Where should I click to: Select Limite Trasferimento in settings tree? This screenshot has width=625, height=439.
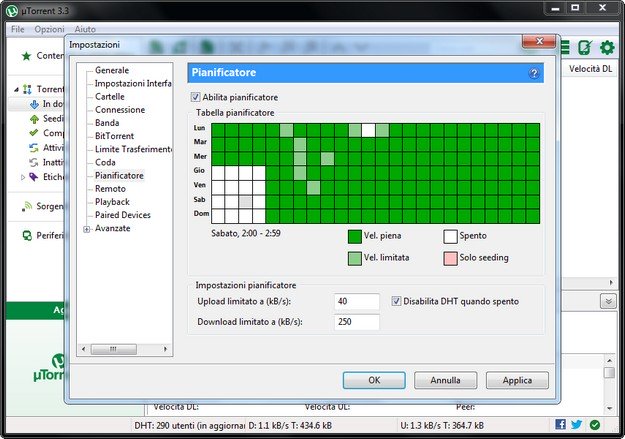[x=133, y=149]
